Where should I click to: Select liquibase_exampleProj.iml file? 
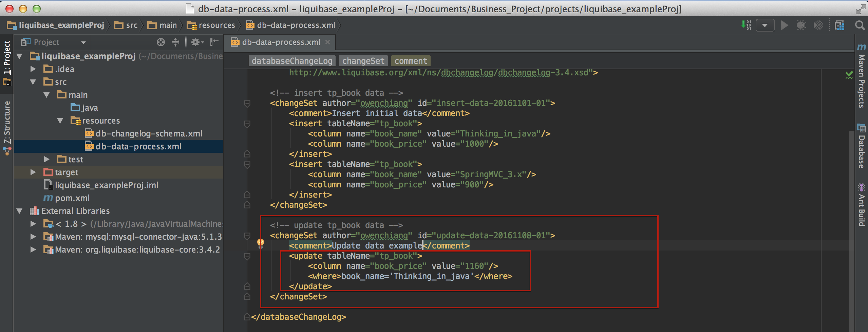click(101, 185)
